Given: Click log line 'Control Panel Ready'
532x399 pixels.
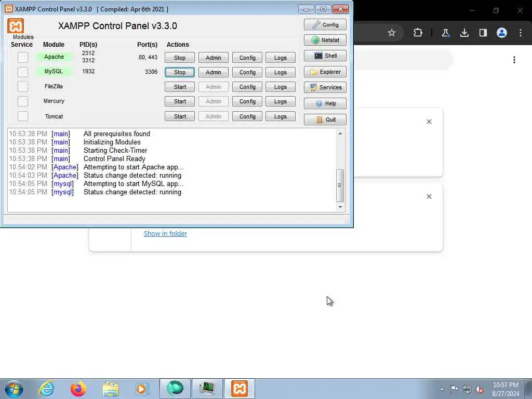Looking at the screenshot, I should point(114,159).
